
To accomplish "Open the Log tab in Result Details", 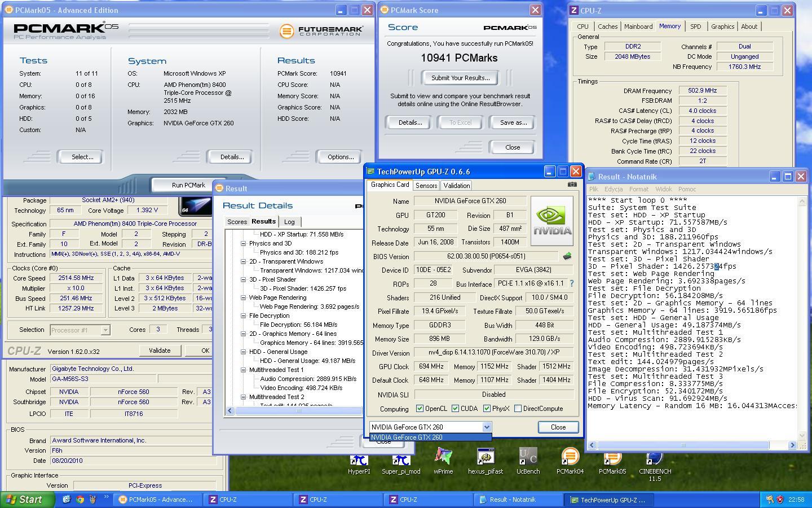I will pyautogui.click(x=289, y=222).
